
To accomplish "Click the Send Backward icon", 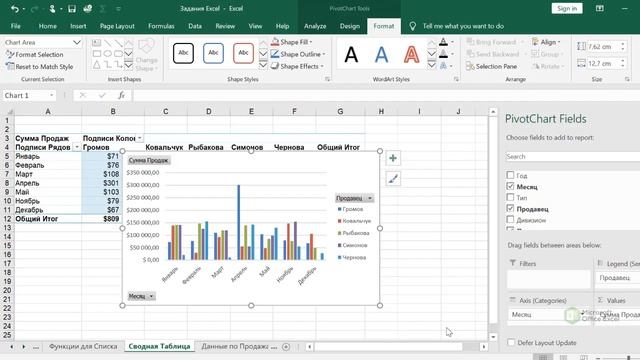I will pyautogui.click(x=470, y=54).
